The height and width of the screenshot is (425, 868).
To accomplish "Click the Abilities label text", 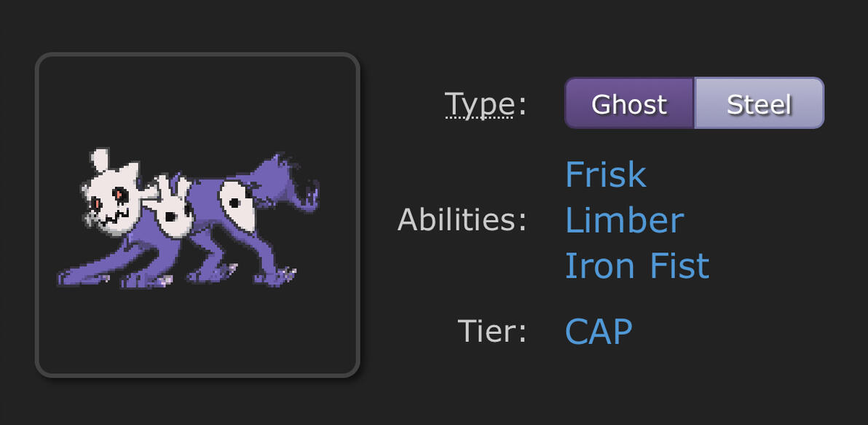I will point(462,220).
